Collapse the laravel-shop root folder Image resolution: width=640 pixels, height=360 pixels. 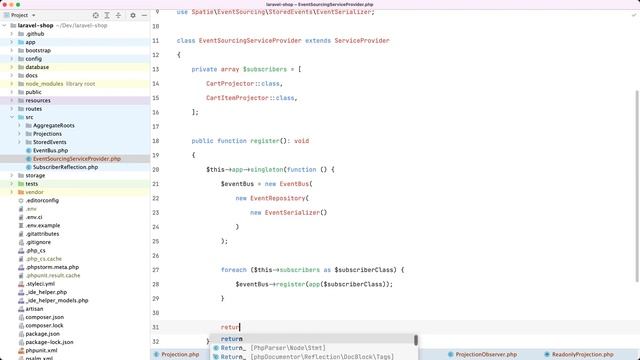(x=4, y=25)
